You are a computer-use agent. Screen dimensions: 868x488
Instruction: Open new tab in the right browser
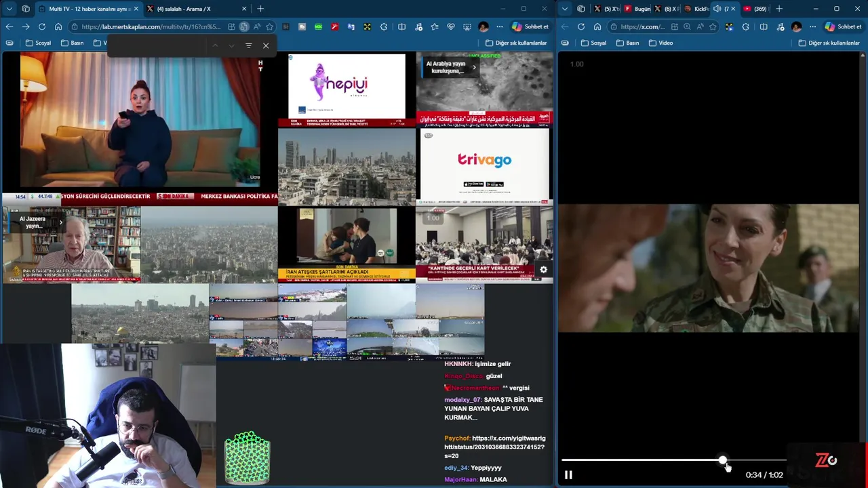779,9
